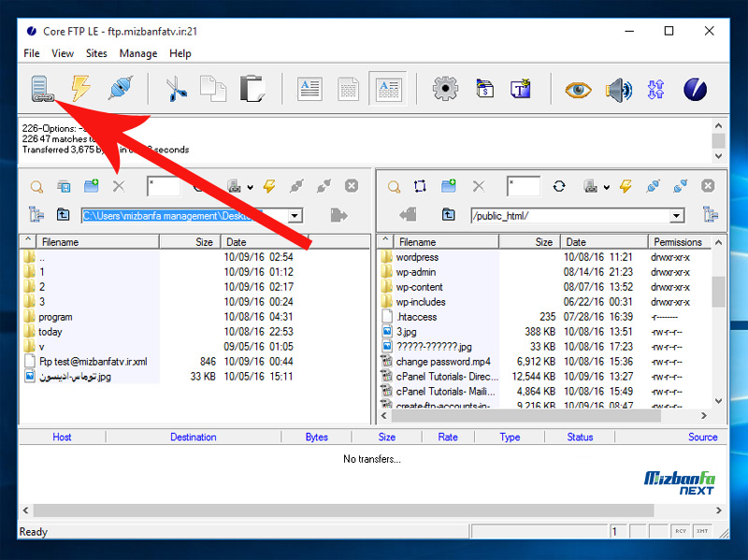Click the grayed Edit file icon

click(x=348, y=89)
